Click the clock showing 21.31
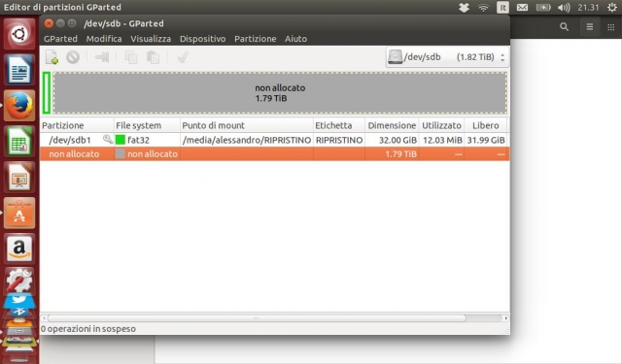The width and height of the screenshot is (622, 364). 588,8
